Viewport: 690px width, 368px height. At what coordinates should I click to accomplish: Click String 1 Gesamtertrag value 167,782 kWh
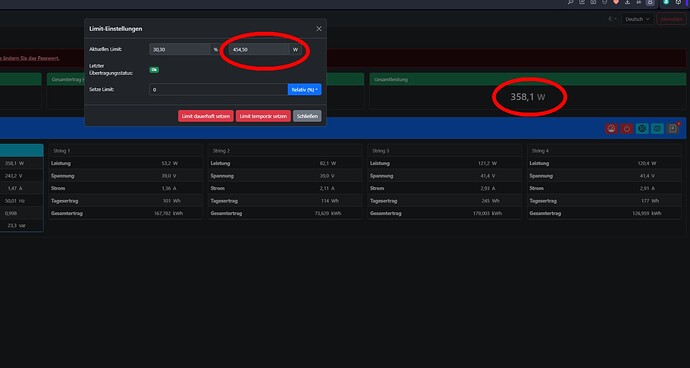pos(169,213)
